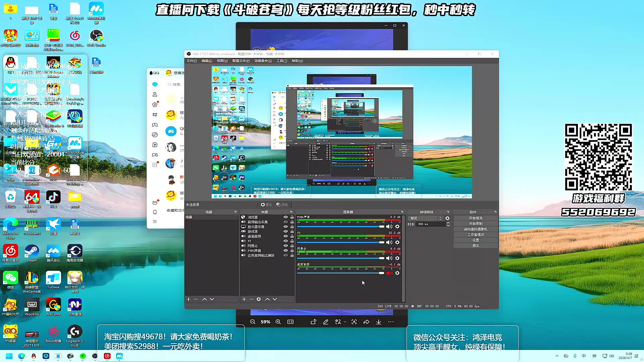This screenshot has height=362, width=644.
Task: Unmute the 桌面音频 red speaker icon
Action: click(389, 273)
